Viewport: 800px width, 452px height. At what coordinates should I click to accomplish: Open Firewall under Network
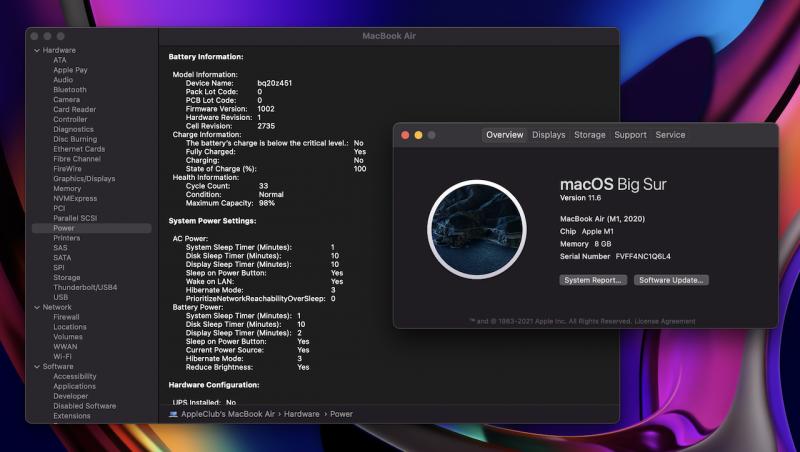[x=66, y=317]
